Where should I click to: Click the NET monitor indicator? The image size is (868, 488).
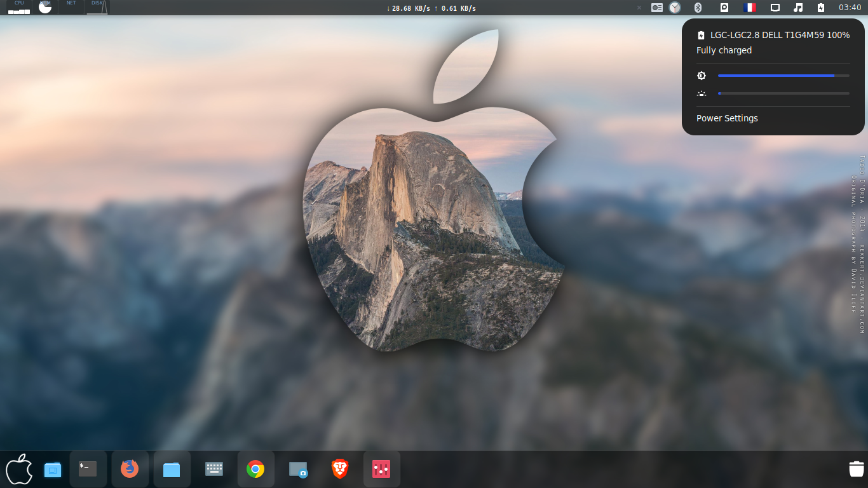tap(71, 7)
